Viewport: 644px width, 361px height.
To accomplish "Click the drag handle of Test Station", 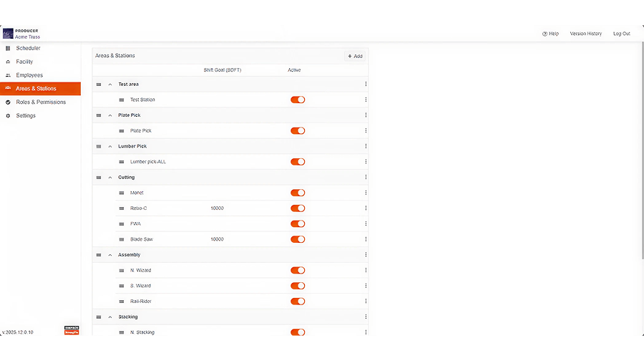I will (122, 100).
